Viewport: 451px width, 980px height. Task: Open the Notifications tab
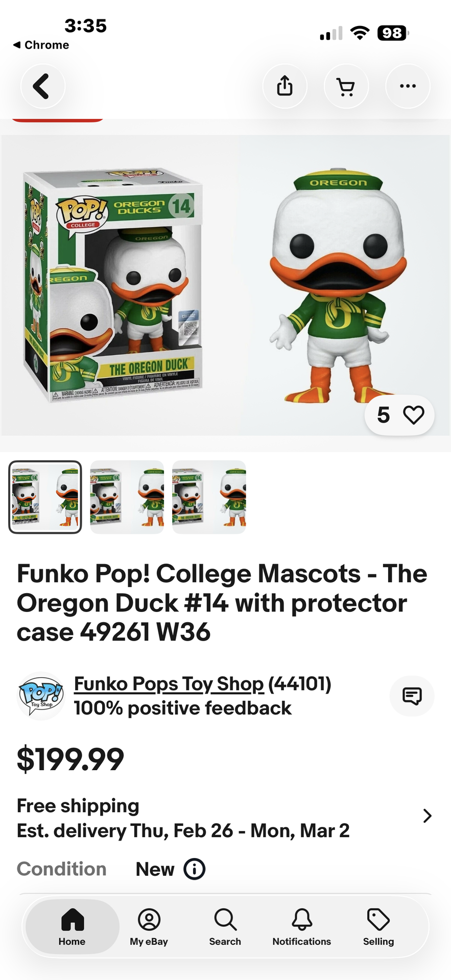click(x=301, y=926)
